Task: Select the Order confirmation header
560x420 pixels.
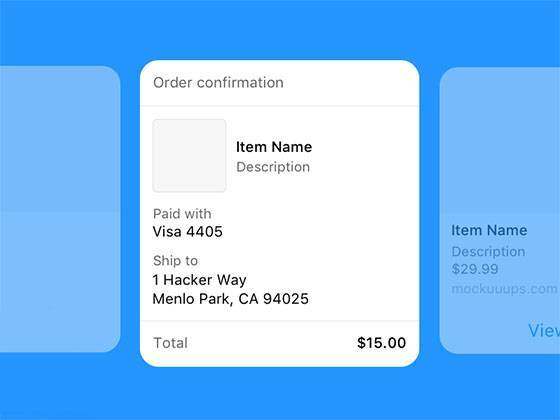Action: 218,82
